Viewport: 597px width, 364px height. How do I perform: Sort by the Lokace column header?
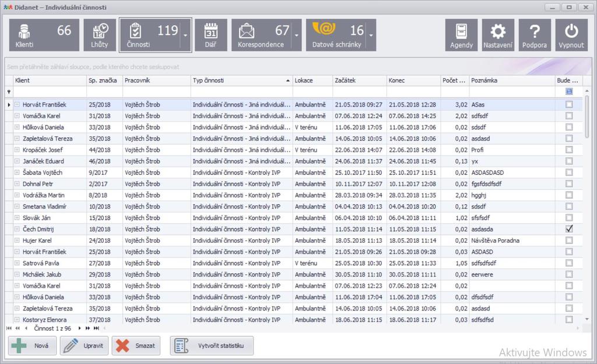coord(312,80)
